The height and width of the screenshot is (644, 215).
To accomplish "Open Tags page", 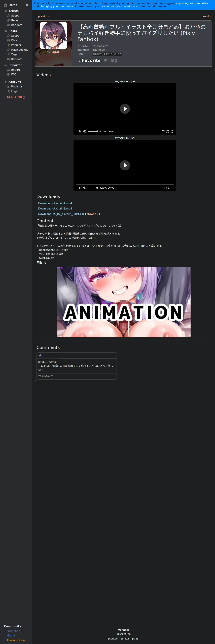I will [12, 55].
